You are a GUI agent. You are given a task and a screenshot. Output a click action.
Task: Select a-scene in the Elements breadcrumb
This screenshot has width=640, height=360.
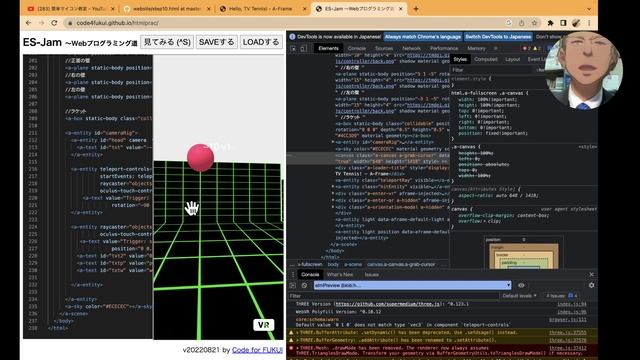point(353,264)
